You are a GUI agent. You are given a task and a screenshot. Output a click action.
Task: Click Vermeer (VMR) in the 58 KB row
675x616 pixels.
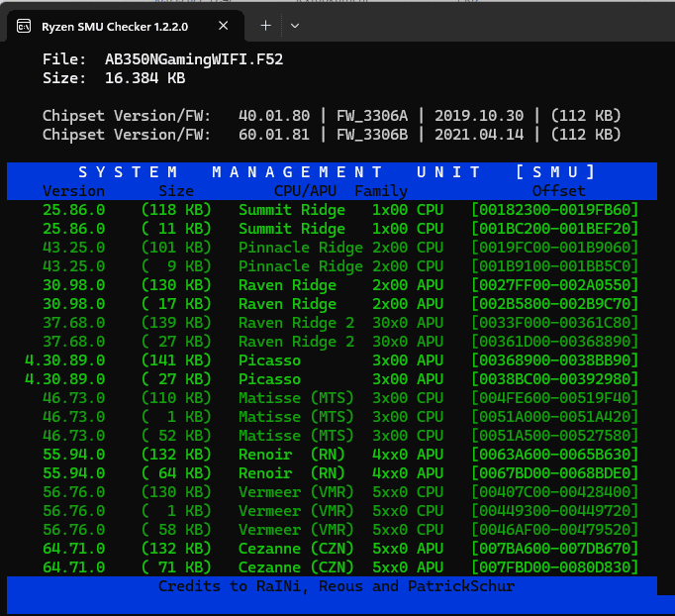point(296,530)
